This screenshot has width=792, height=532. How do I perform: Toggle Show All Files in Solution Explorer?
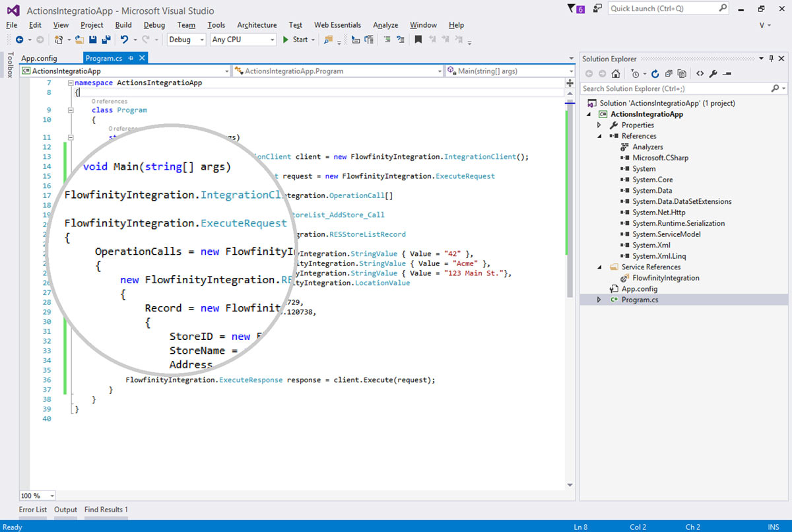682,74
